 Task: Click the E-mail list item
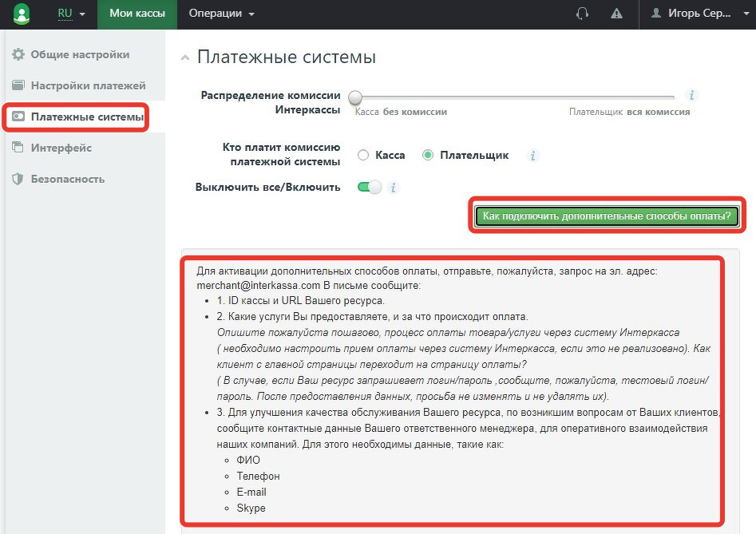coord(251,492)
